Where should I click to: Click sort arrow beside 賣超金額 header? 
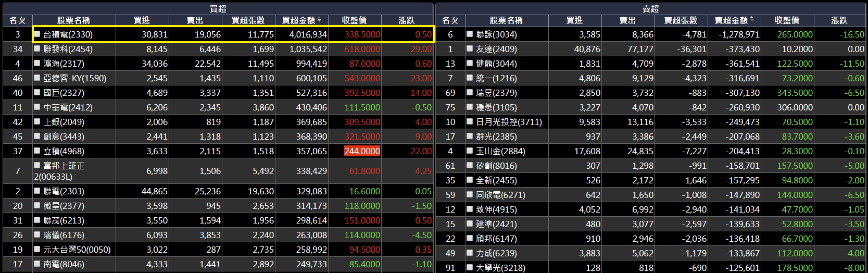tap(751, 20)
